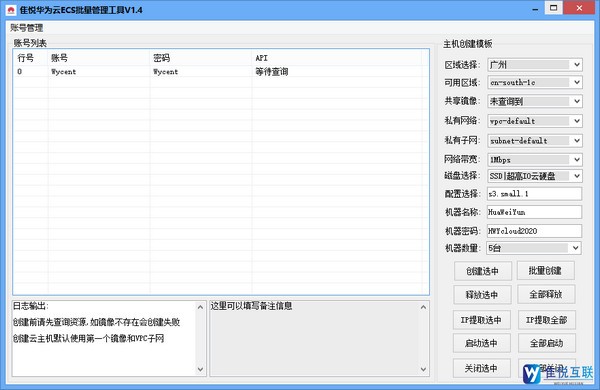The height and width of the screenshot is (390, 600).
Task: Click the 行号 column header
Action: click(x=31, y=58)
